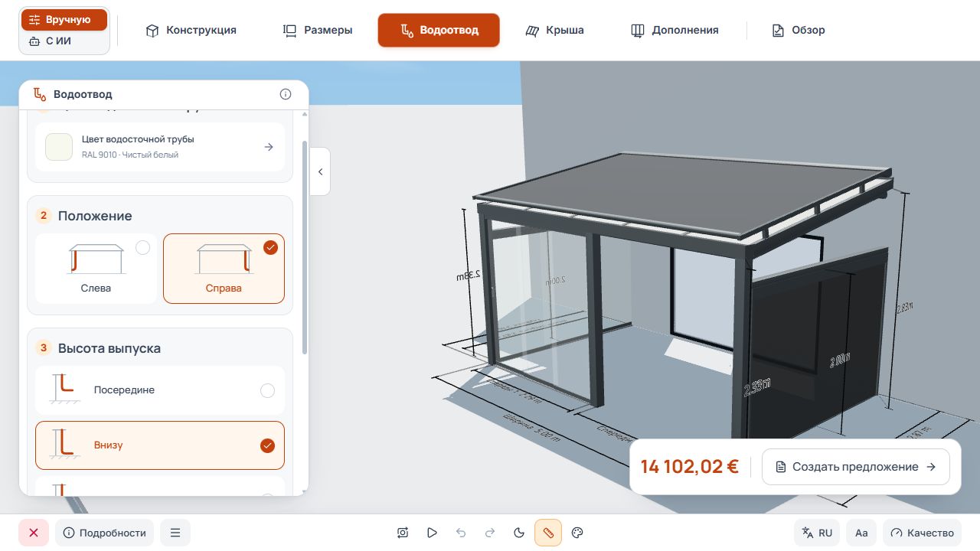
Task: Click the Положение section heading
Action: click(x=95, y=216)
